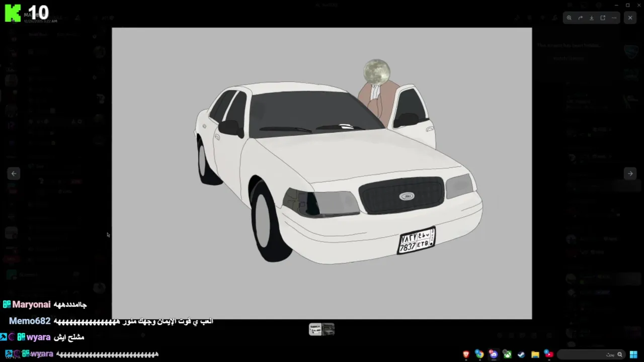
Task: Go to previous image with left arrow
Action: click(x=14, y=173)
